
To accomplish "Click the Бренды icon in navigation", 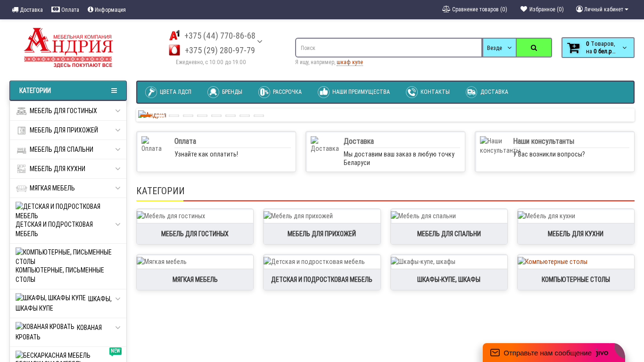I will point(213,92).
